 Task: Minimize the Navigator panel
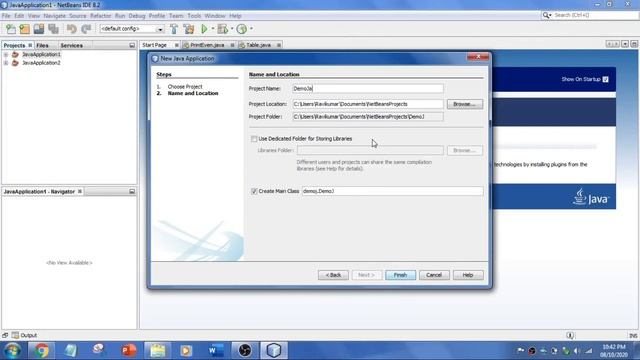click(132, 191)
